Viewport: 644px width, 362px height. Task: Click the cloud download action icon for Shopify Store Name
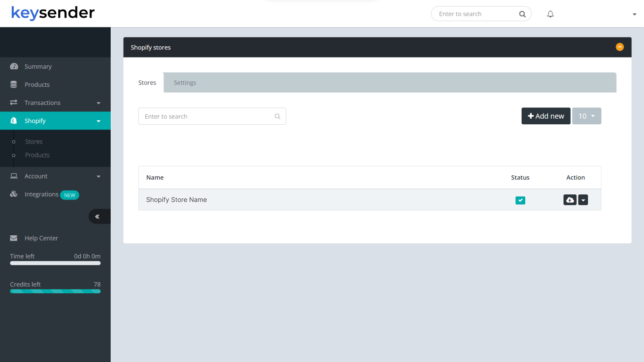pos(570,200)
